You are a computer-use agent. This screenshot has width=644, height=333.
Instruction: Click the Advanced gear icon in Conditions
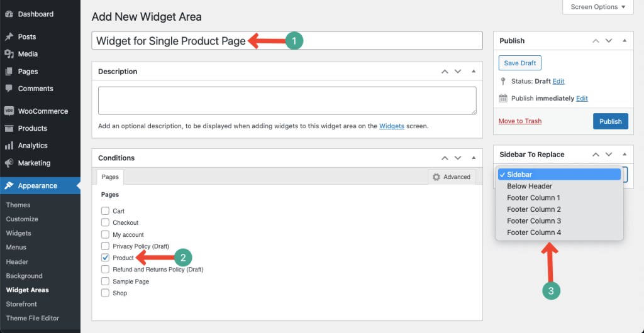436,177
